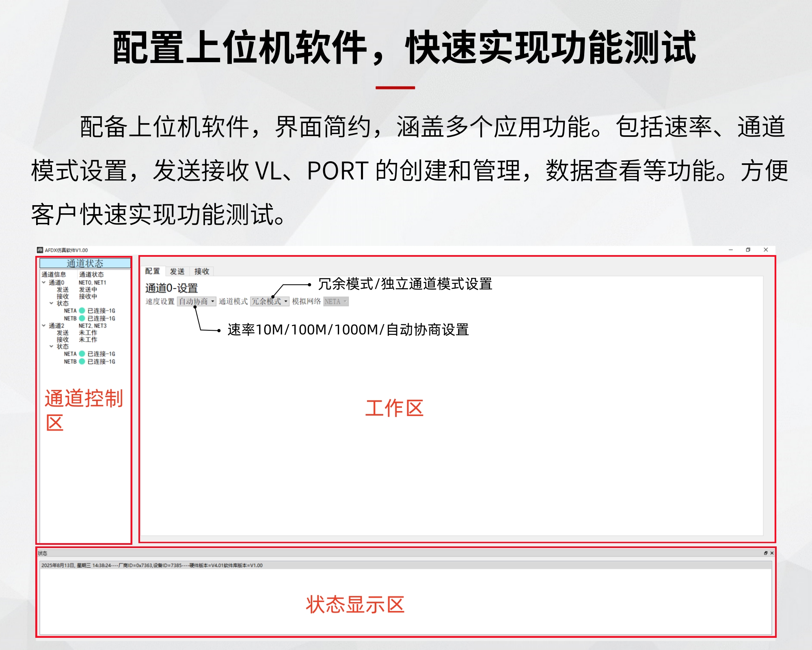The image size is (812, 650).
Task: Float the 状态 panel with undock icon
Action: (x=765, y=553)
